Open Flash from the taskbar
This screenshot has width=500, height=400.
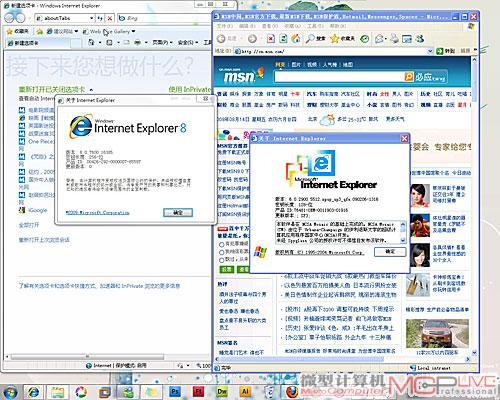click(199, 391)
